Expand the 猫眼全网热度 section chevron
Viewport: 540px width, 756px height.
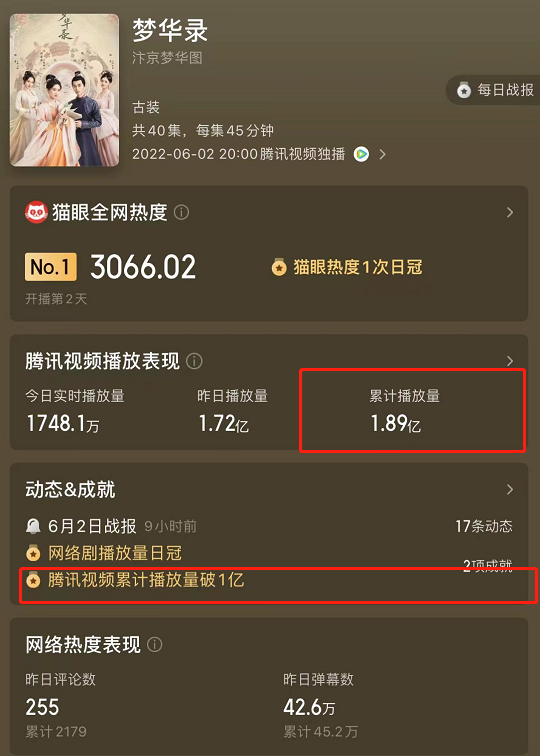510,213
